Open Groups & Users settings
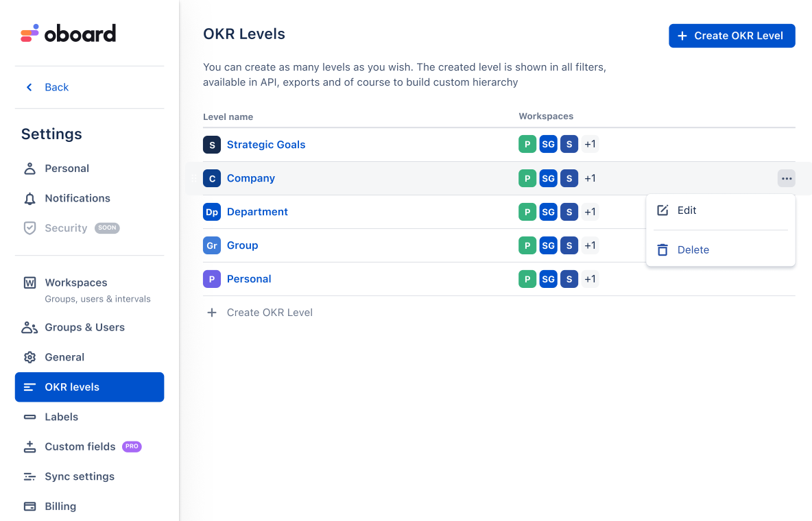 (x=84, y=327)
